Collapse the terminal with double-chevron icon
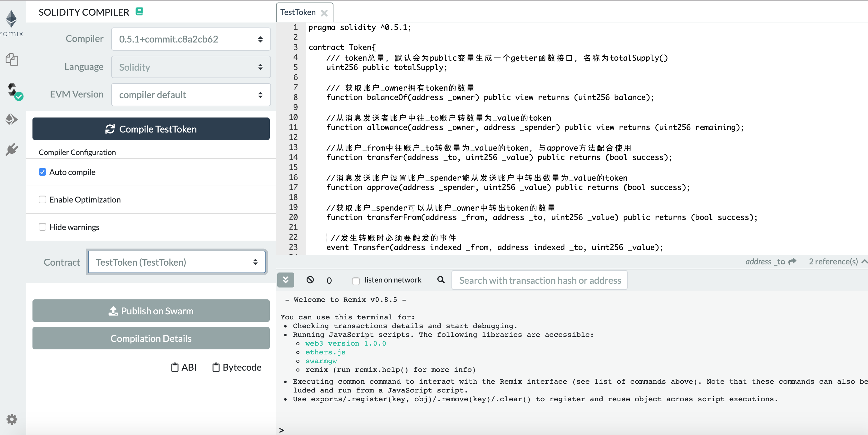Image resolution: width=868 pixels, height=435 pixels. tap(285, 280)
